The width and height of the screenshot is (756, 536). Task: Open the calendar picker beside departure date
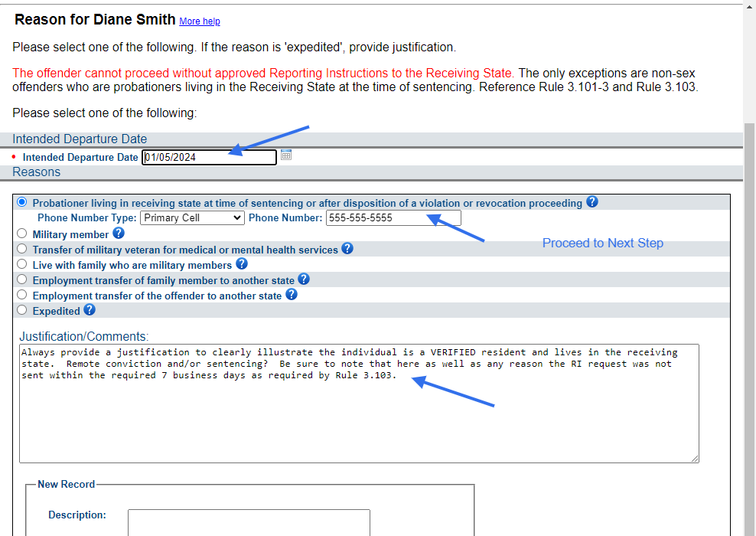[x=286, y=155]
